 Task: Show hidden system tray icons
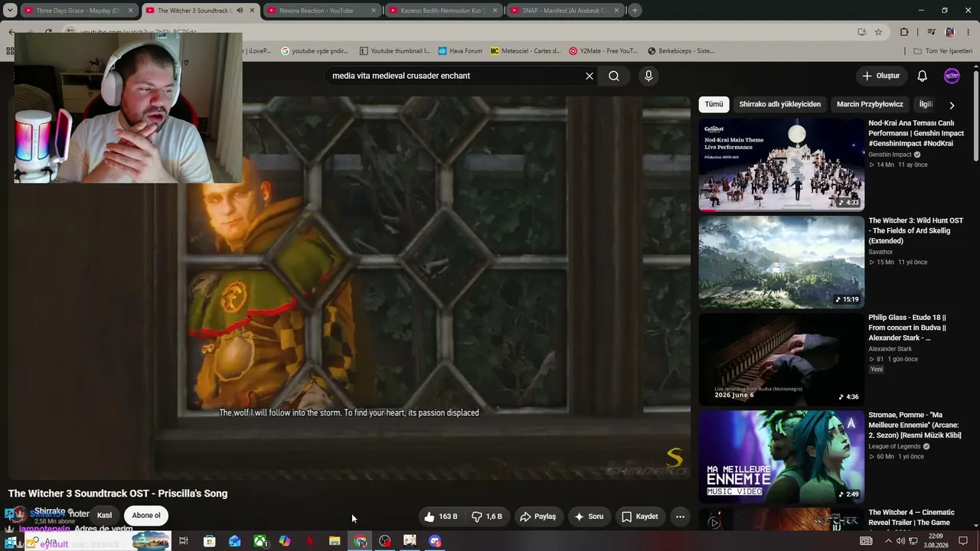[888, 541]
